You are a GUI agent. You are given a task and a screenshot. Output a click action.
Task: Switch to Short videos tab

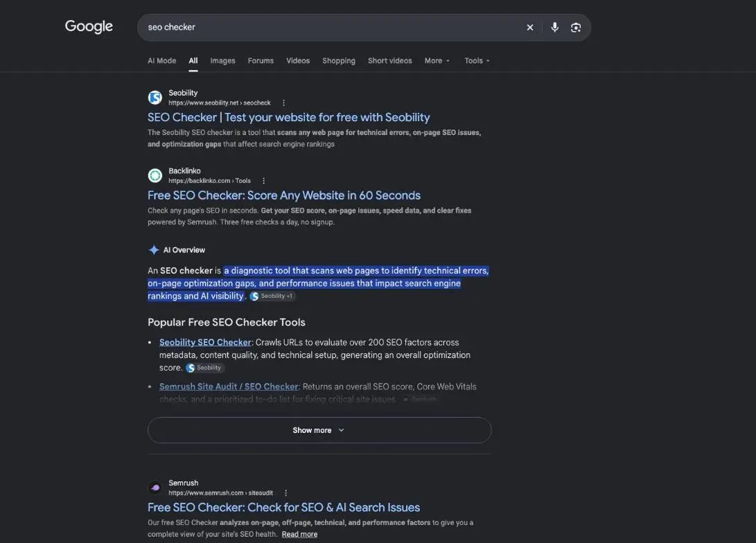pos(389,61)
